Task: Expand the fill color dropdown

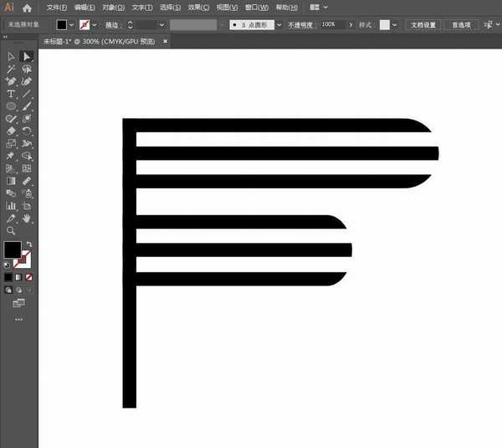Action: (x=72, y=25)
